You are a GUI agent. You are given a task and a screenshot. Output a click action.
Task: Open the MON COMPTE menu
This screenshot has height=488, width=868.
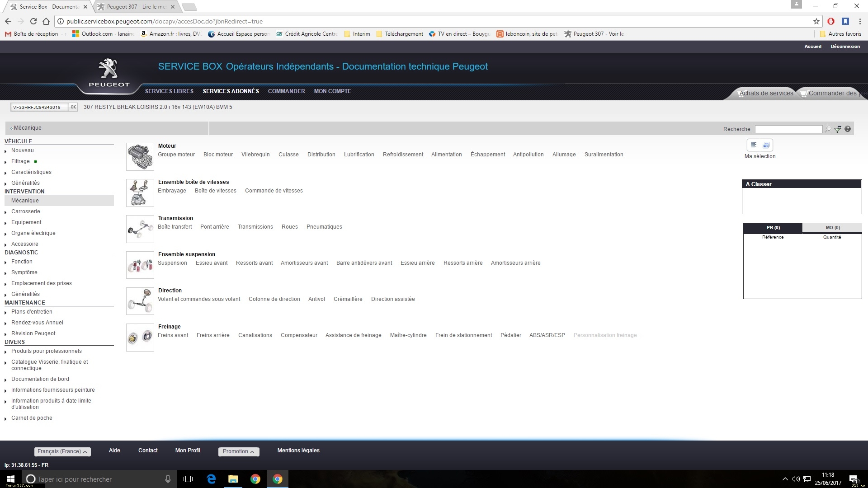[332, 91]
